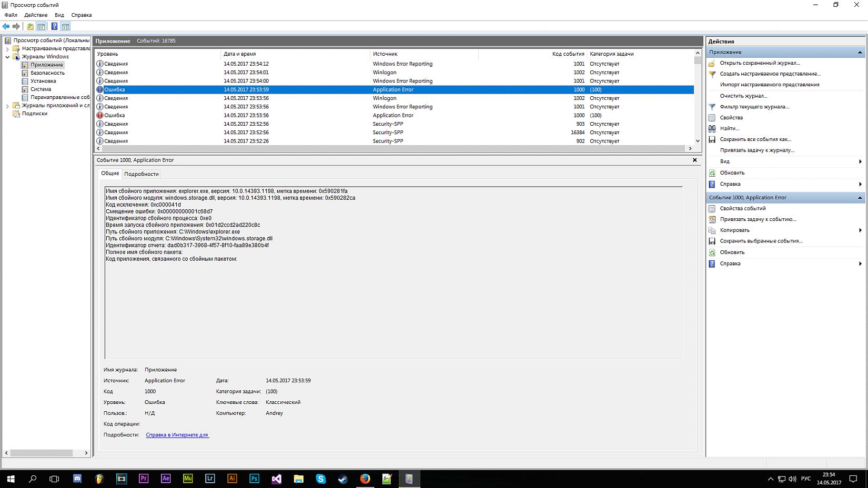Click Clear log (Очистить журнал) action
Screen dimensions: 868x488
(x=743, y=96)
